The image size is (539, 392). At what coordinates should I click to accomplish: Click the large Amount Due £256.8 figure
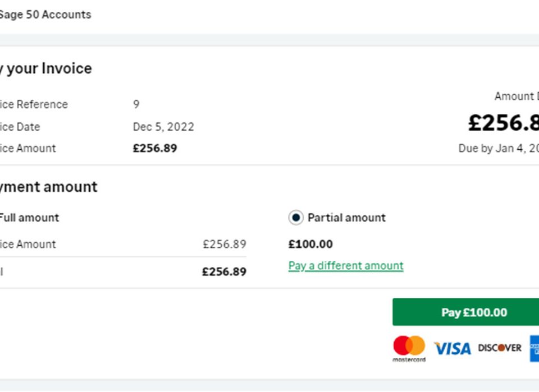tap(504, 123)
